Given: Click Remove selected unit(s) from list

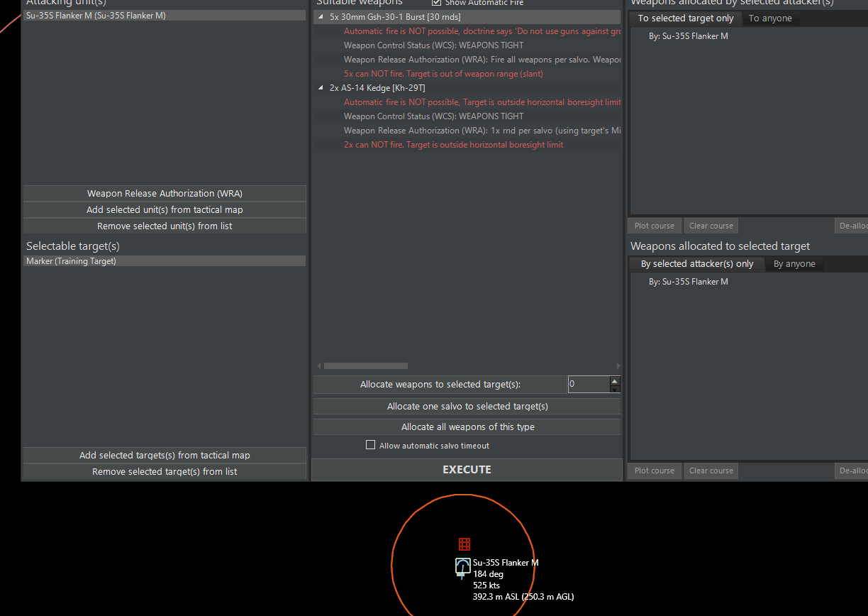Looking at the screenshot, I should click(165, 226).
